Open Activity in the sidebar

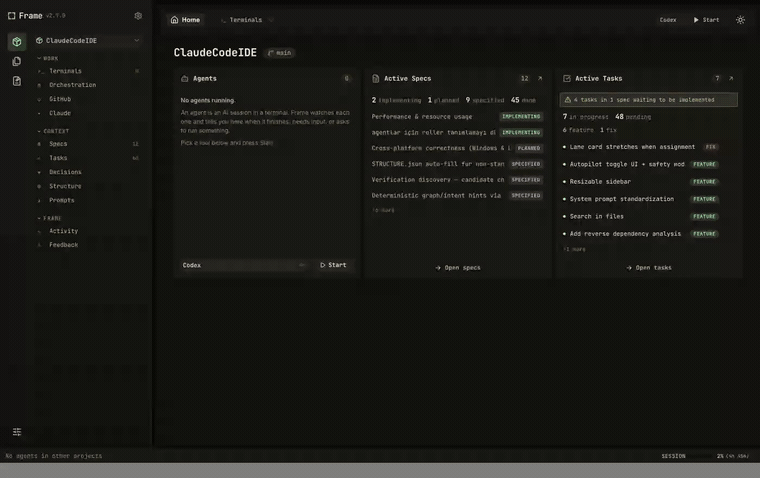point(88,231)
